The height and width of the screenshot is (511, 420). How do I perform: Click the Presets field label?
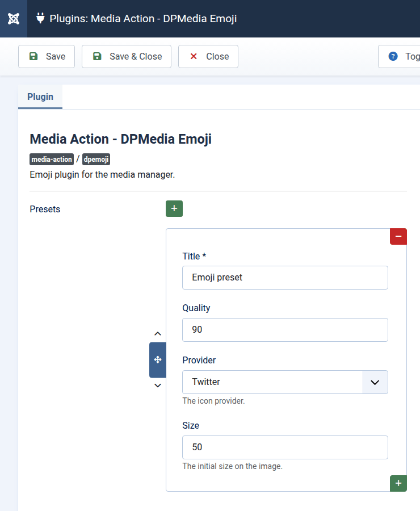point(45,209)
